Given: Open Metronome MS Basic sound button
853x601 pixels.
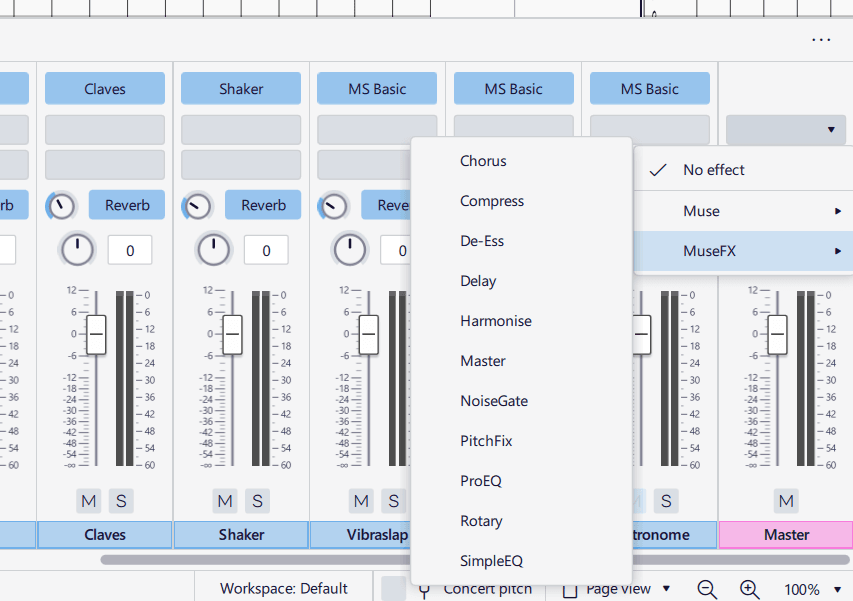Looking at the screenshot, I should click(x=650, y=89).
